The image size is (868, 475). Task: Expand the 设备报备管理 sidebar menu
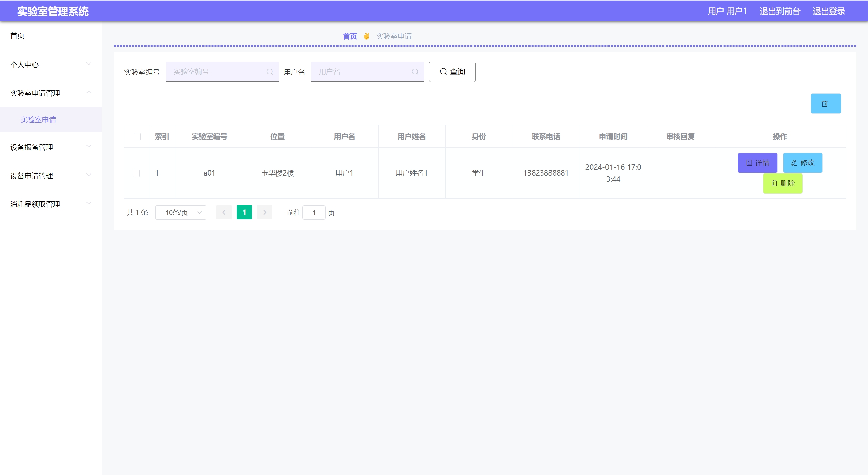point(51,147)
